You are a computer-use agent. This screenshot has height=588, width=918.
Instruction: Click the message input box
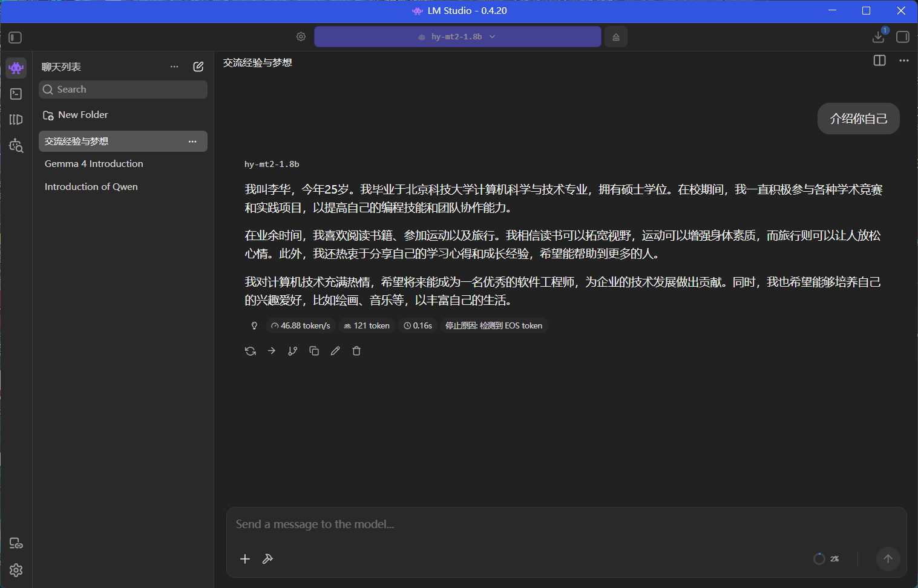coord(566,524)
